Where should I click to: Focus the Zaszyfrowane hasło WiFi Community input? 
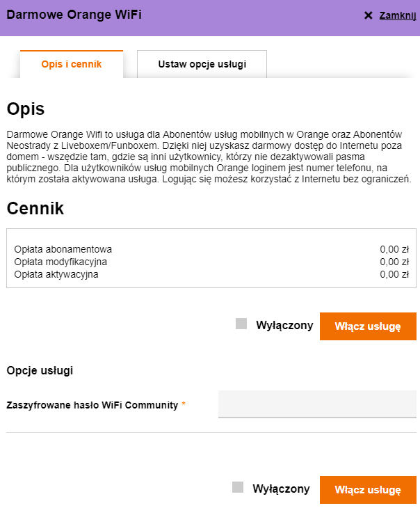point(317,404)
